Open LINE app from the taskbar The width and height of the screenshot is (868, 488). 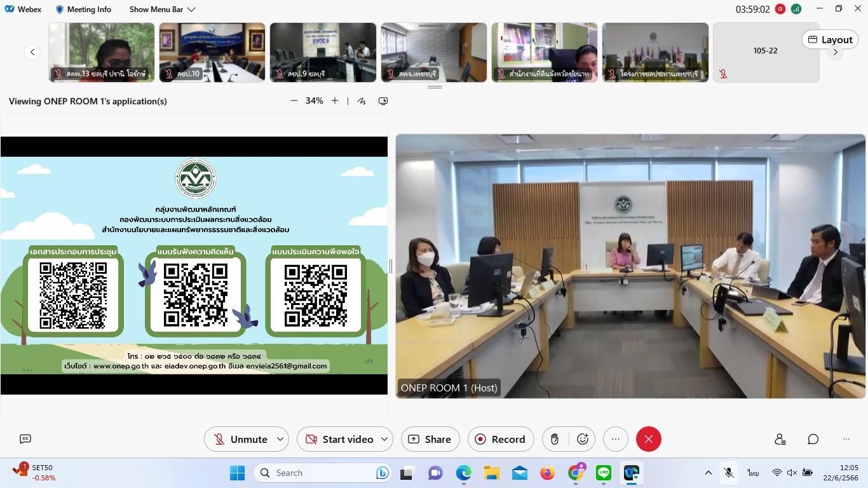tap(604, 473)
